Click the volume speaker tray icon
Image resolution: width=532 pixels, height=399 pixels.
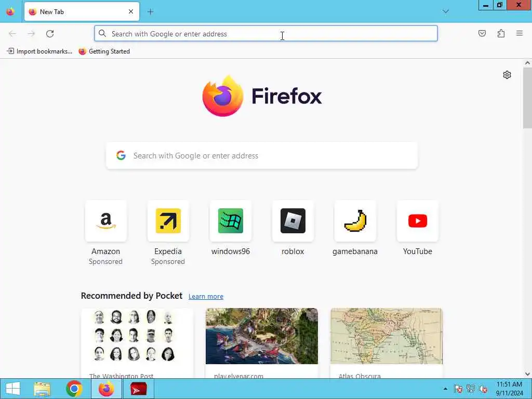483,389
